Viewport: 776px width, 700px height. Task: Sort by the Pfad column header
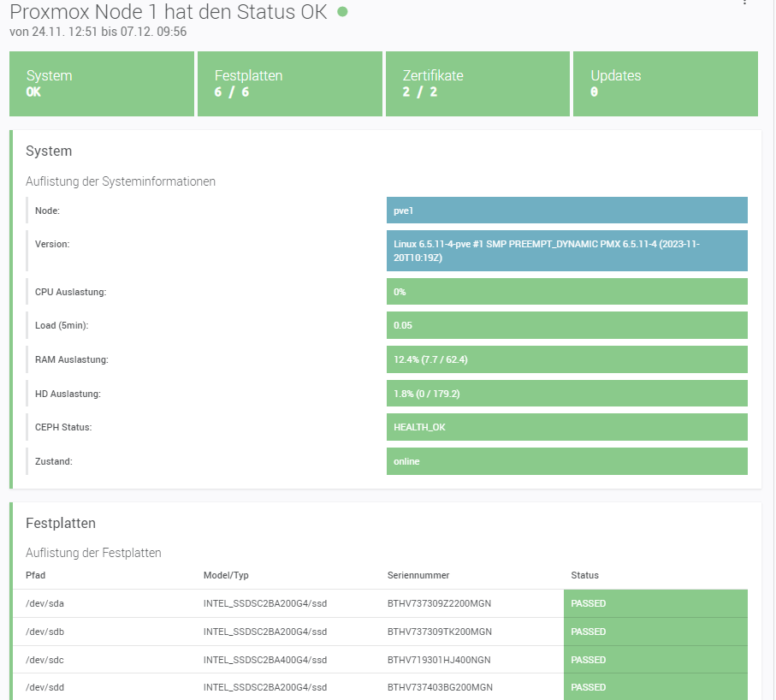pyautogui.click(x=36, y=575)
